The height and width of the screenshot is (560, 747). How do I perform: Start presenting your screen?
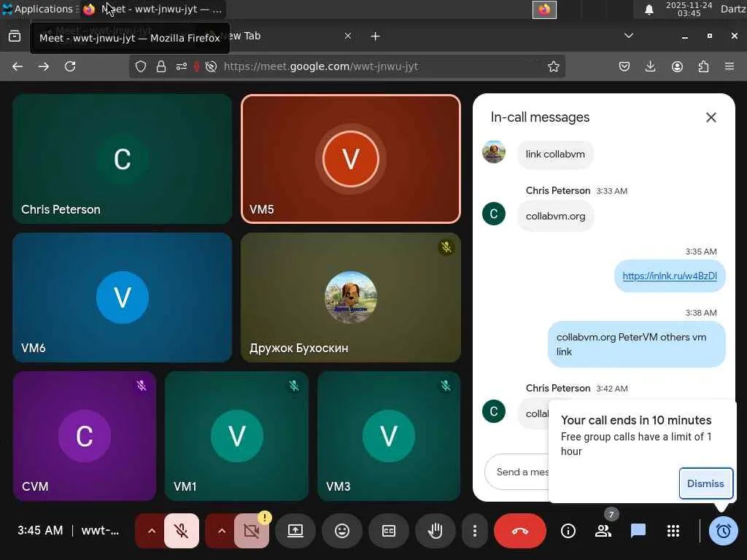[295, 531]
